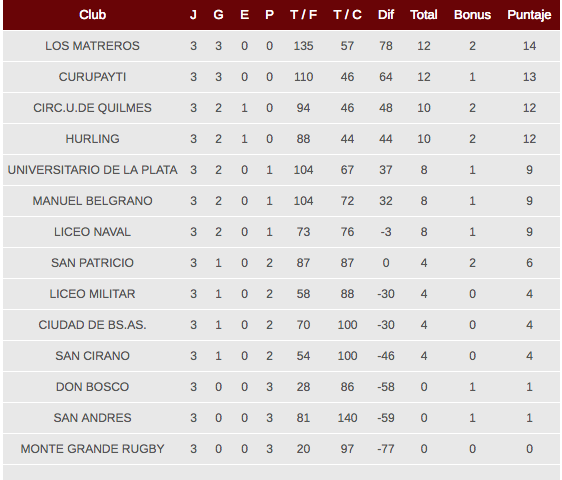Click UNIVERSITARIO DE LA PLATA name
562x480 pixels.
click(x=92, y=170)
